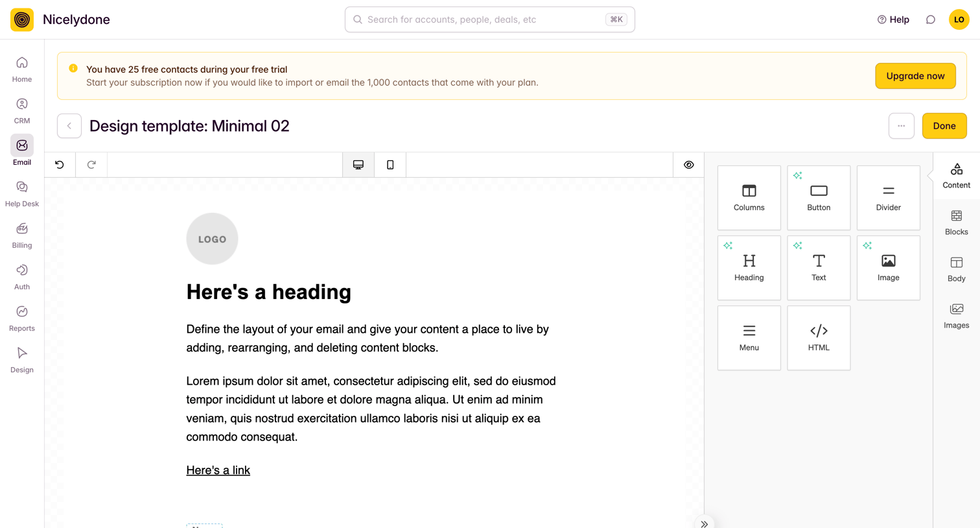
Task: Select the LOGO placeholder image
Action: tap(212, 239)
